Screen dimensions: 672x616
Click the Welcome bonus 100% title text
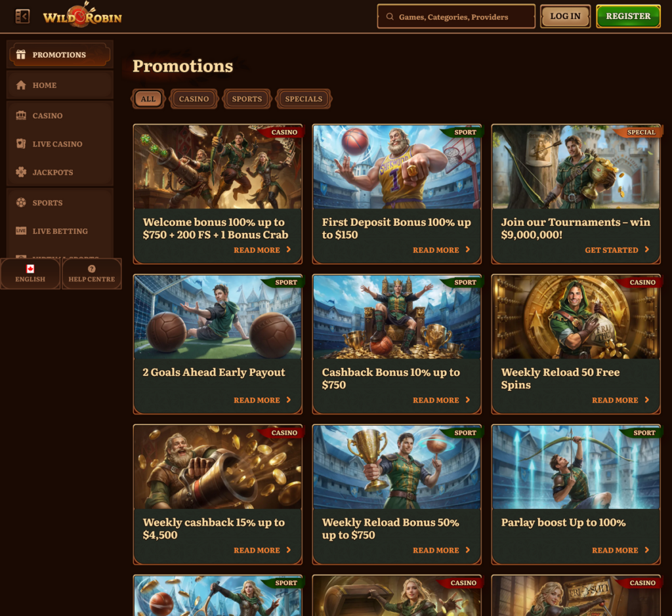(x=215, y=228)
